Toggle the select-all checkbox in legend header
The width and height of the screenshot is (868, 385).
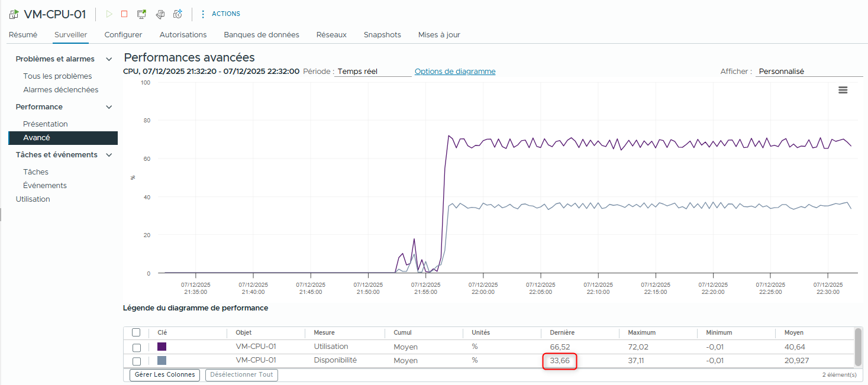click(136, 332)
